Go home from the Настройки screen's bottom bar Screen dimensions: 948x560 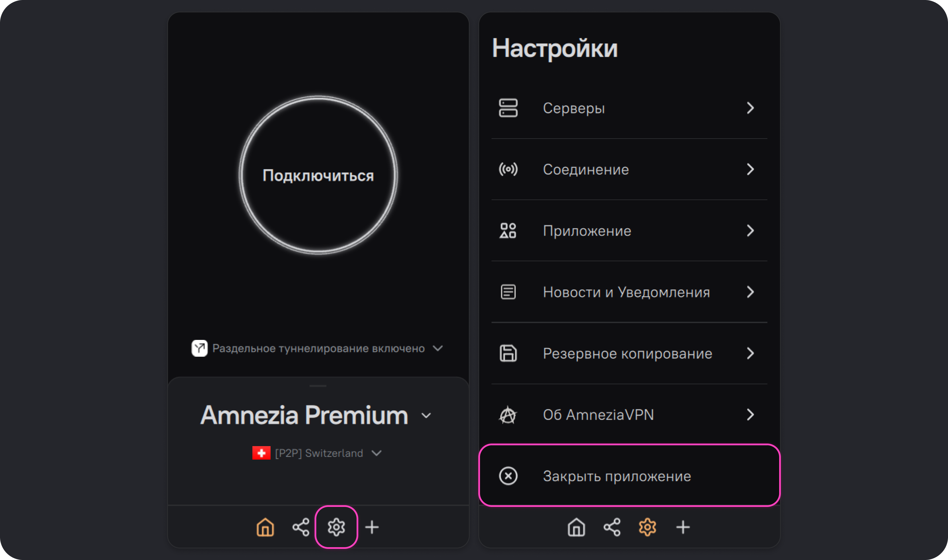pos(576,527)
